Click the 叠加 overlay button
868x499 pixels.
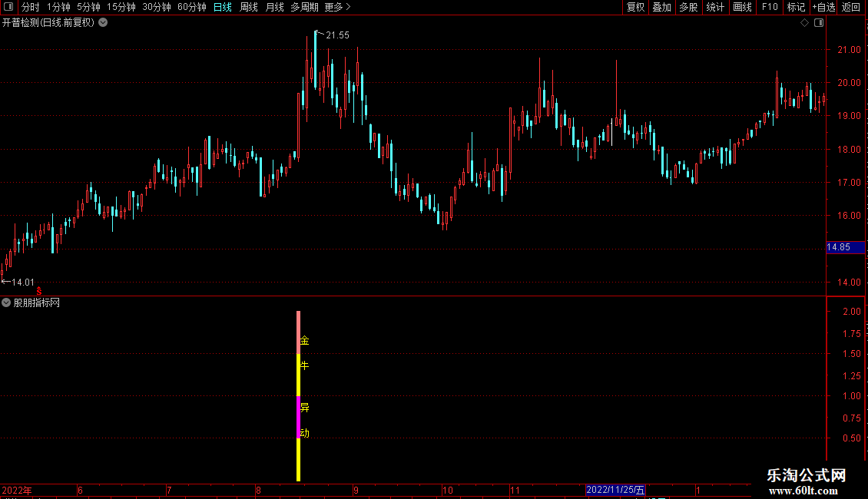click(x=661, y=7)
